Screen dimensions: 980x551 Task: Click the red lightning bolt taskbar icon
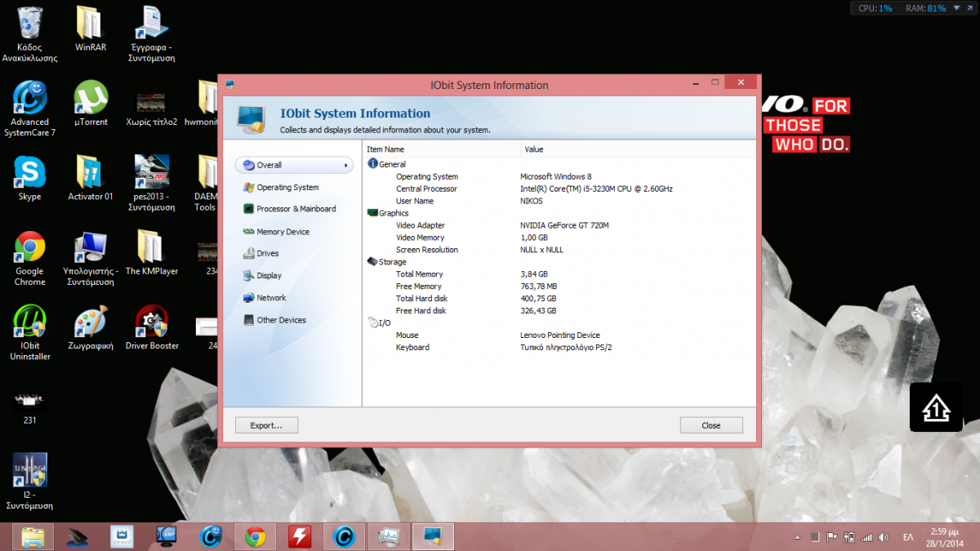click(300, 536)
